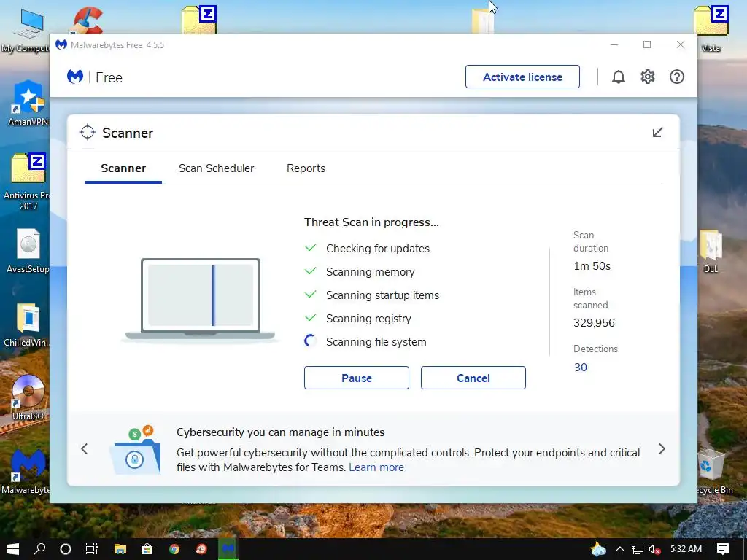Image resolution: width=747 pixels, height=560 pixels.
Task: Show hidden system tray icons
Action: click(x=620, y=549)
